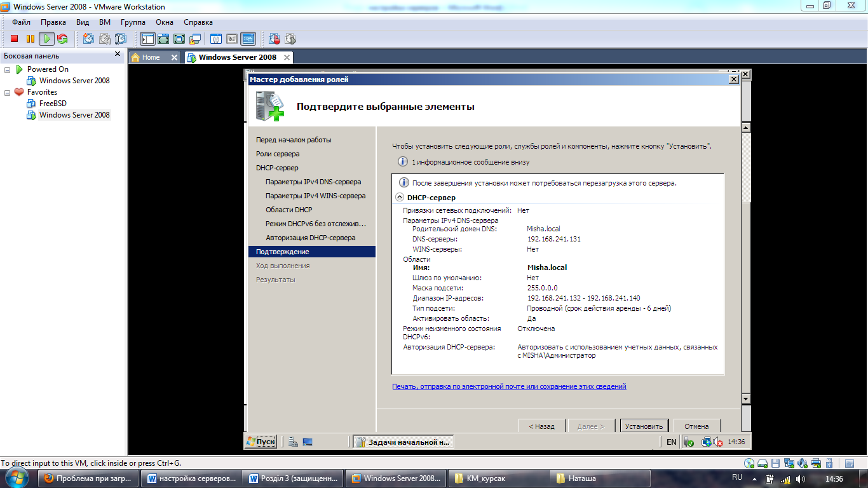The width and height of the screenshot is (868, 488).
Task: Show the summary view toolbar icon
Action: [x=232, y=39]
